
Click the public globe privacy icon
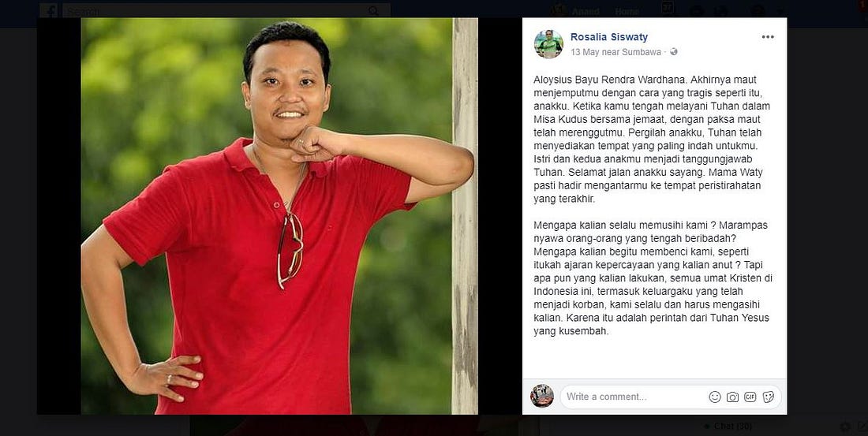click(x=674, y=51)
